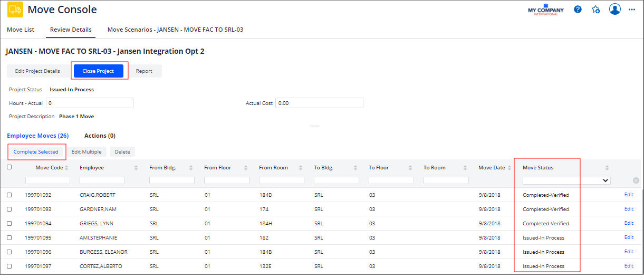644x277 pixels.
Task: Check the box for move 199701092
Action: [x=9, y=195]
